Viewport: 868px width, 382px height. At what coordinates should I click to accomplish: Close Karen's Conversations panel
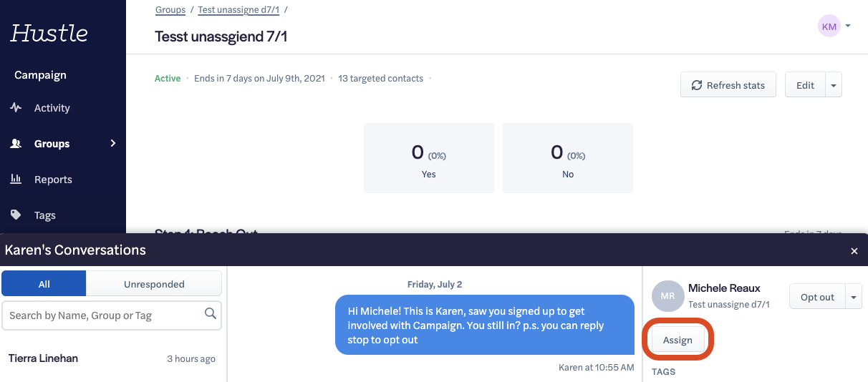click(854, 251)
